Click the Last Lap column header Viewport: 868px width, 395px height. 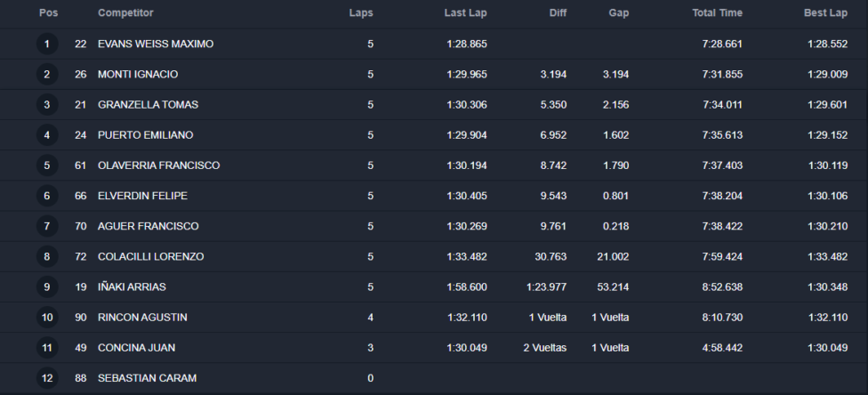(465, 12)
